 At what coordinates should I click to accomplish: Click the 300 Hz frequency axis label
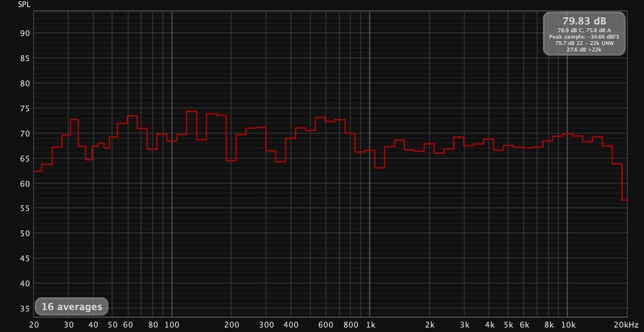(266, 325)
